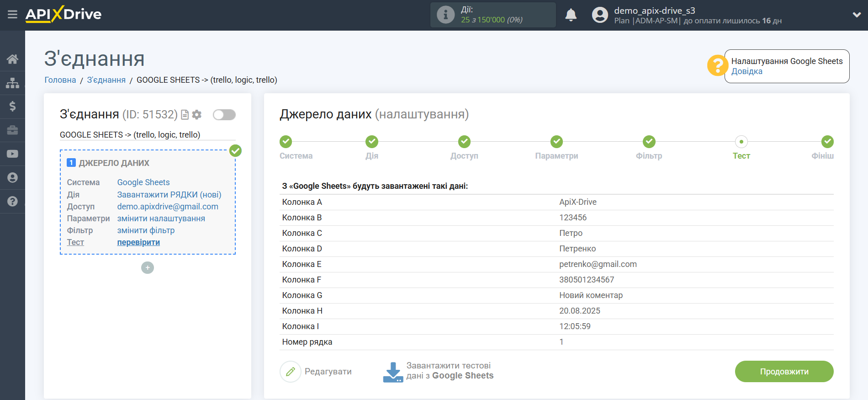Viewport: 868px width, 400px height.
Task: Toggle the connection on/off switch
Action: pyautogui.click(x=224, y=115)
